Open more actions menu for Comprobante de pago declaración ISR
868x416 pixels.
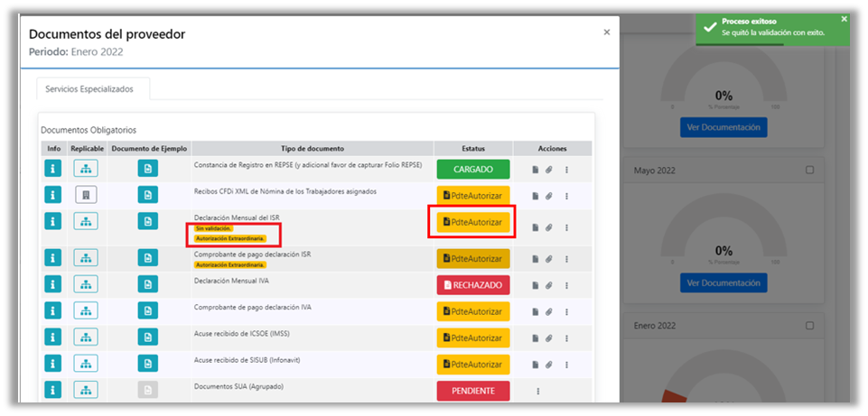click(566, 259)
